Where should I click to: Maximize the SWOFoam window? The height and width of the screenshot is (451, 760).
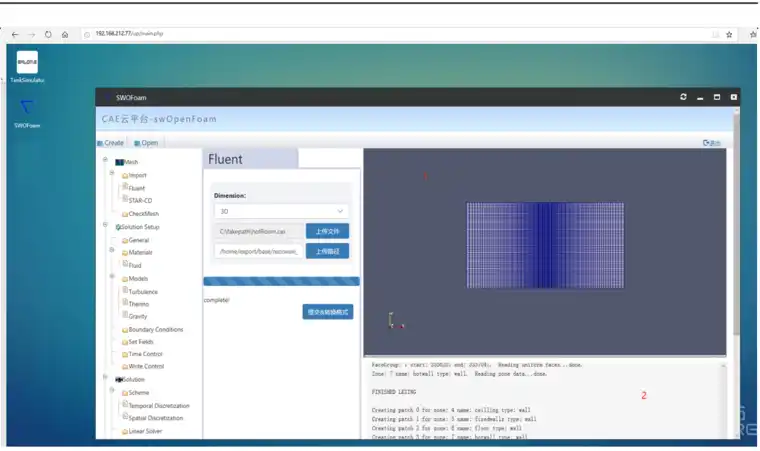point(717,97)
